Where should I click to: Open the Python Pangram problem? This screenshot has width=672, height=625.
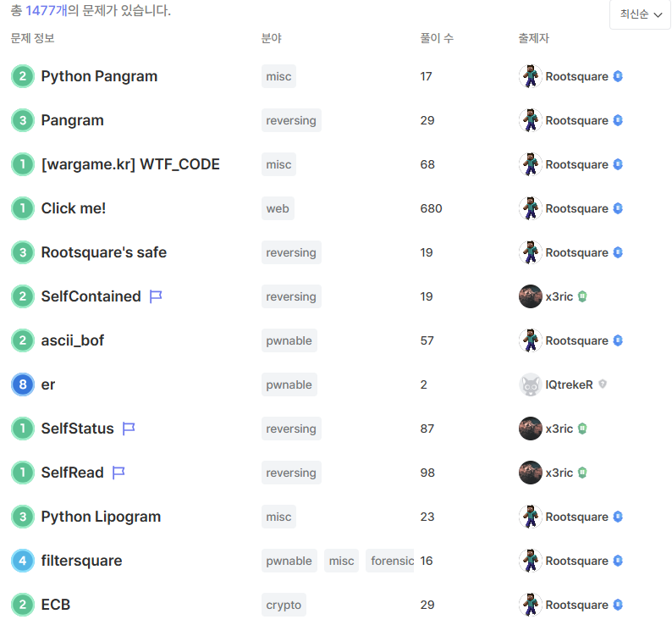click(x=99, y=76)
